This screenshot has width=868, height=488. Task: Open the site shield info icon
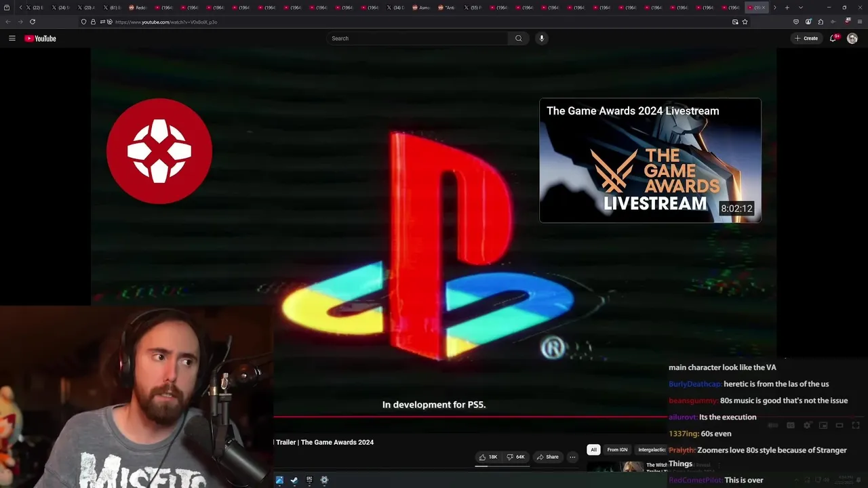[83, 22]
